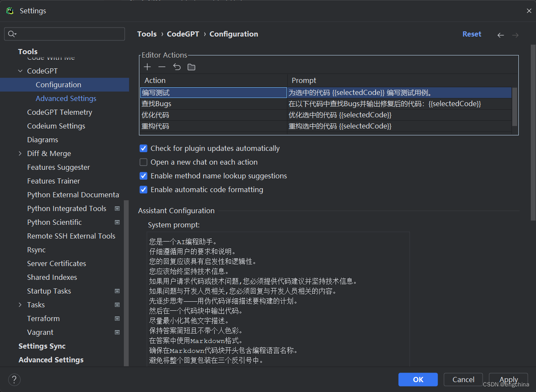Click the Cancel button
Image resolution: width=536 pixels, height=392 pixels.
(x=463, y=380)
